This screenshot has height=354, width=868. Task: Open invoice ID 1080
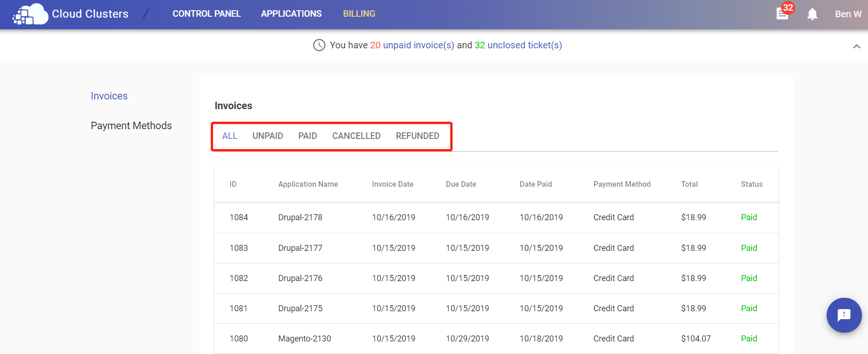coord(239,338)
